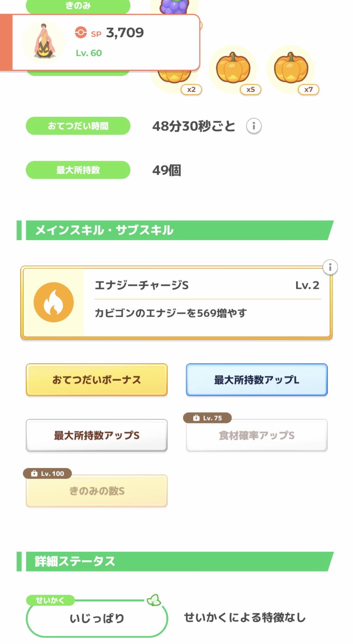Tap the いじっぱり nature box
Screen dimensions: 353x644
[x=97, y=618]
